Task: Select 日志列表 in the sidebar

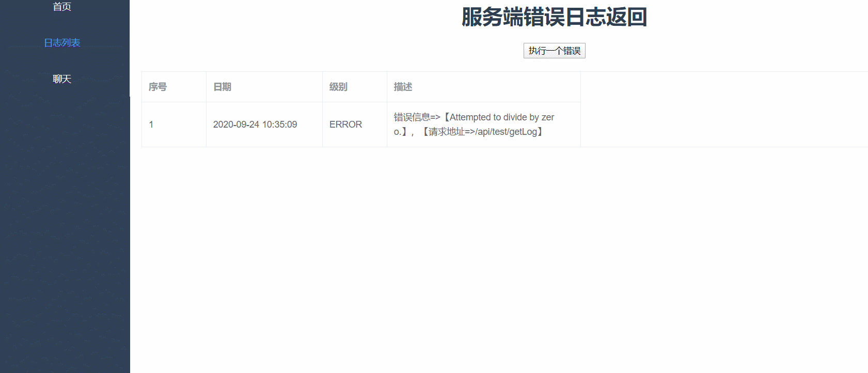Action: coord(62,43)
